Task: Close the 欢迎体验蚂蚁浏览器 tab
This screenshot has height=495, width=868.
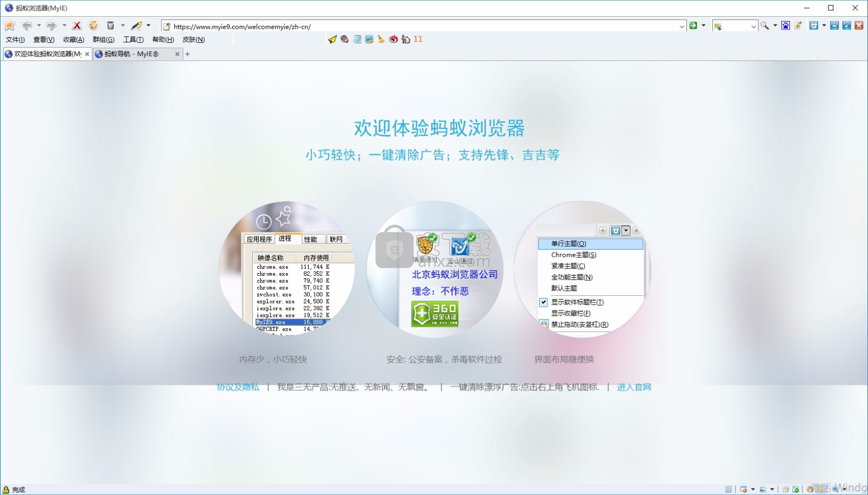Action: pos(87,54)
